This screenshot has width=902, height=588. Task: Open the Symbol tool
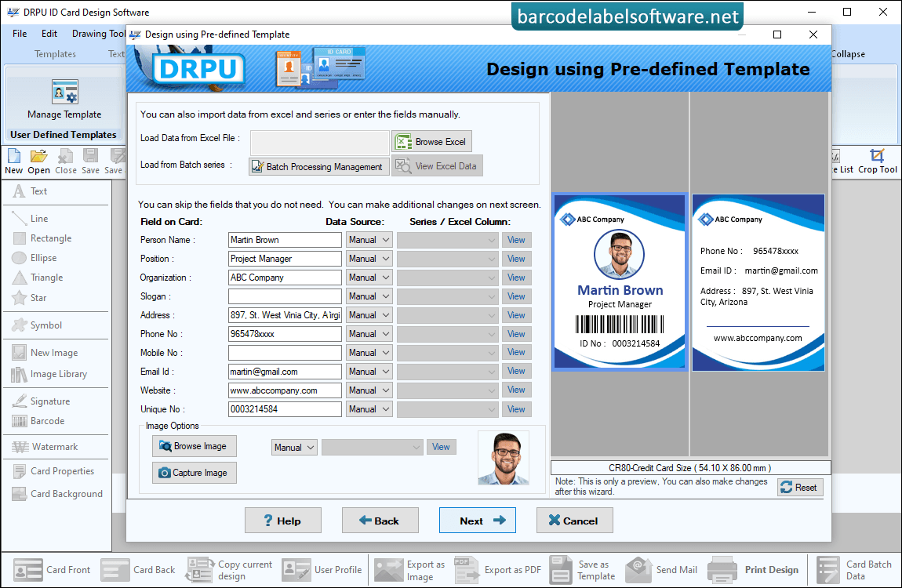point(38,325)
